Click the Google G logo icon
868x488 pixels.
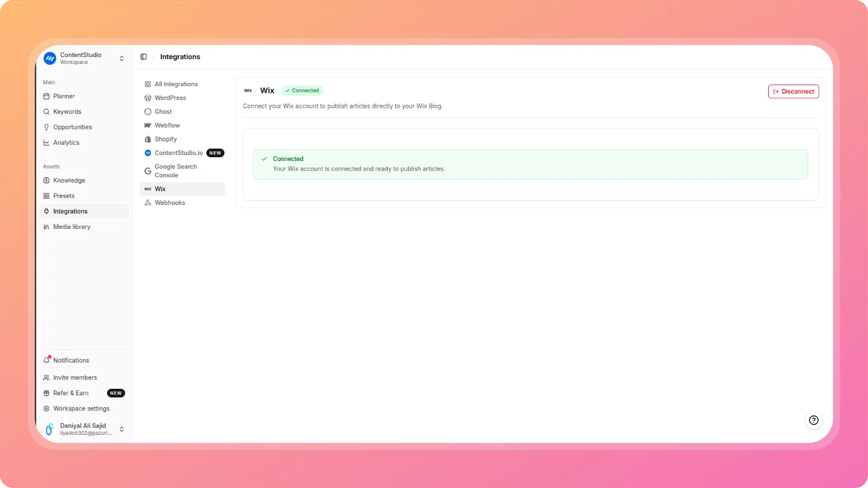tap(148, 171)
